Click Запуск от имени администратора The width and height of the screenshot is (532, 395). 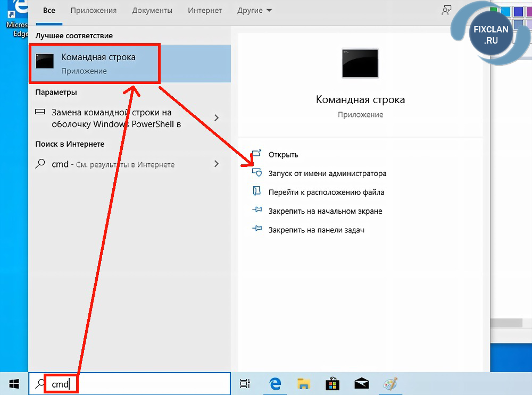[x=327, y=173]
